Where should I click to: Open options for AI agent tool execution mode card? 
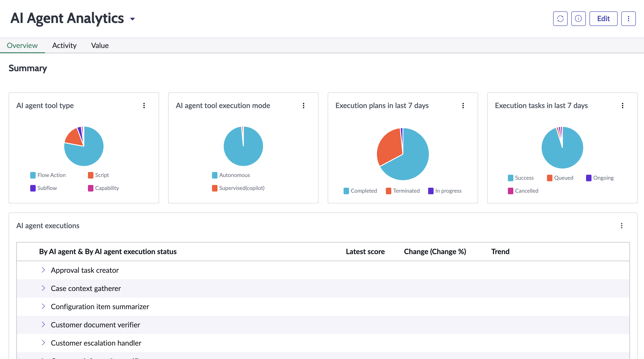click(304, 106)
